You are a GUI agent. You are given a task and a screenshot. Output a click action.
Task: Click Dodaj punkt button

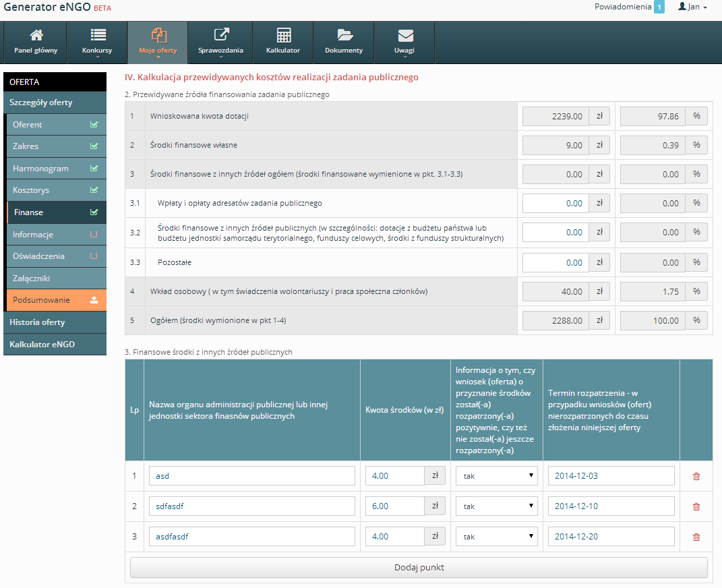(419, 567)
